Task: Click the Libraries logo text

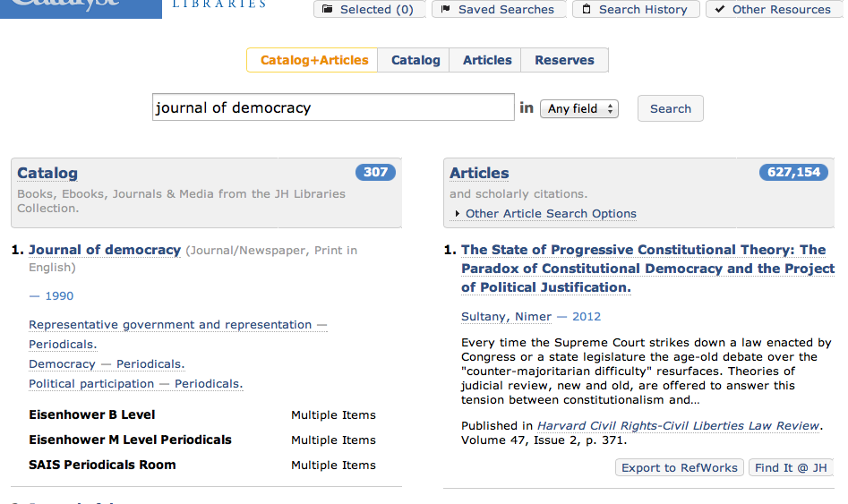Action: pos(219,4)
